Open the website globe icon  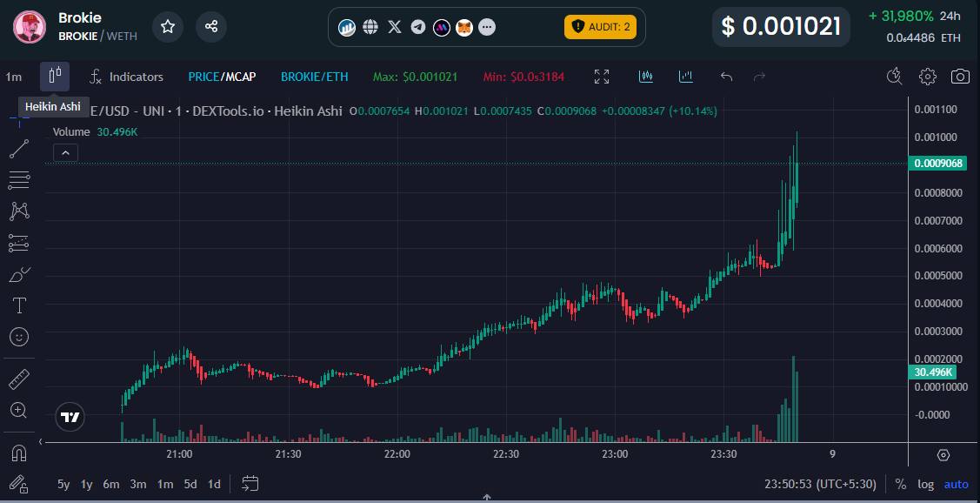(x=370, y=27)
